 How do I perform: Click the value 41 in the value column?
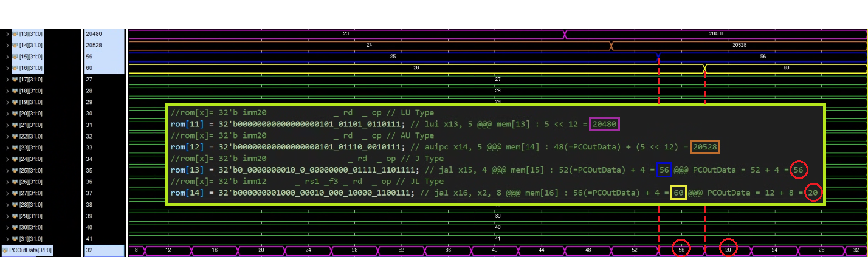(89, 239)
